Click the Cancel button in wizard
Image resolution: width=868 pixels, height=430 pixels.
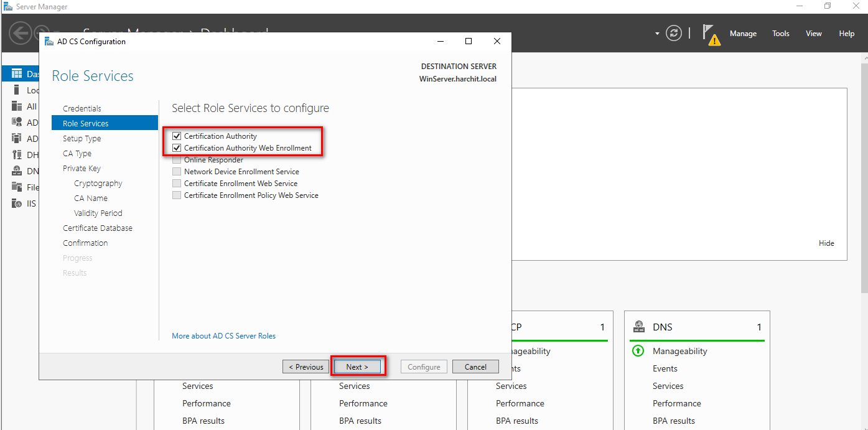click(475, 367)
